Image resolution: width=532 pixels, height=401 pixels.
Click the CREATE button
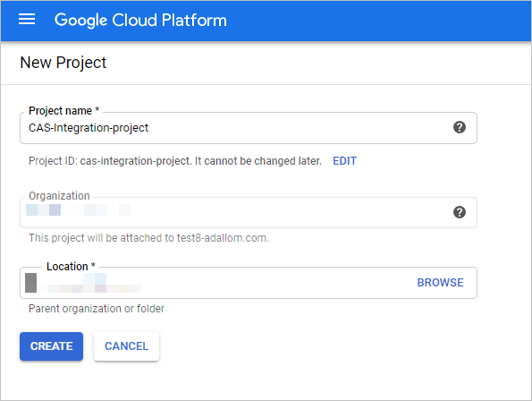51,346
